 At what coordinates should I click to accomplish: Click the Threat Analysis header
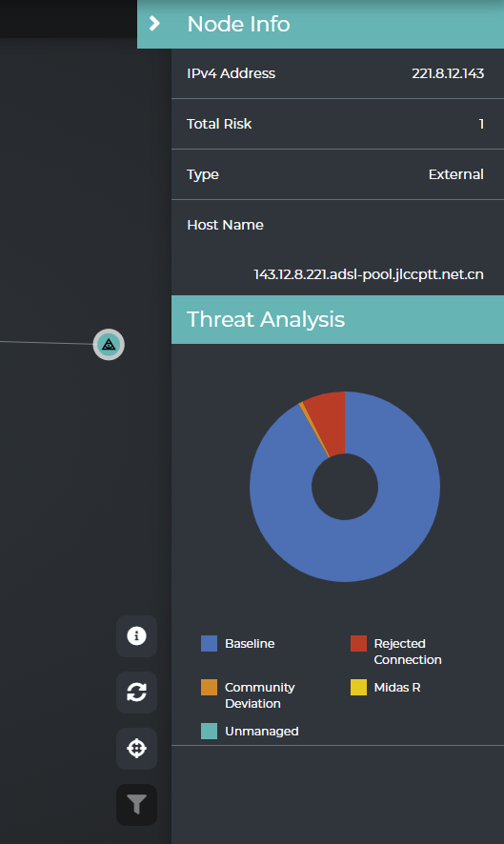pos(337,319)
